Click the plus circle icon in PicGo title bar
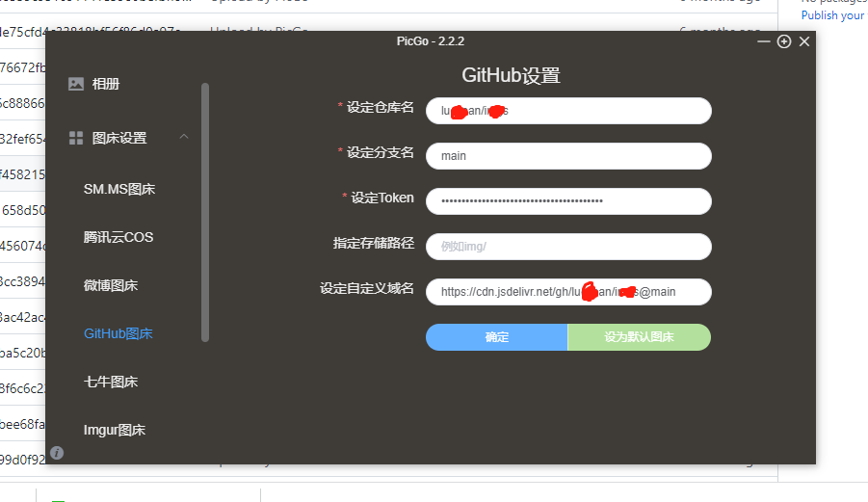This screenshot has height=502, width=868. [x=784, y=41]
